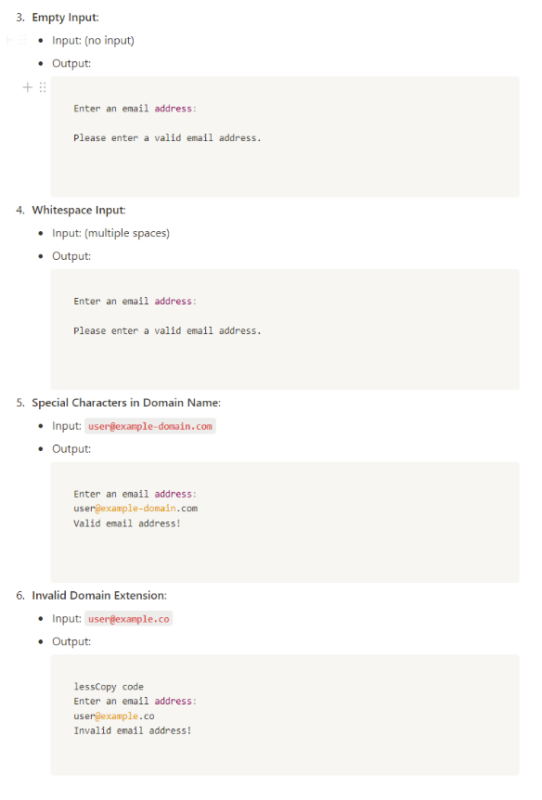Click inside the Empty Input code block

click(285, 137)
